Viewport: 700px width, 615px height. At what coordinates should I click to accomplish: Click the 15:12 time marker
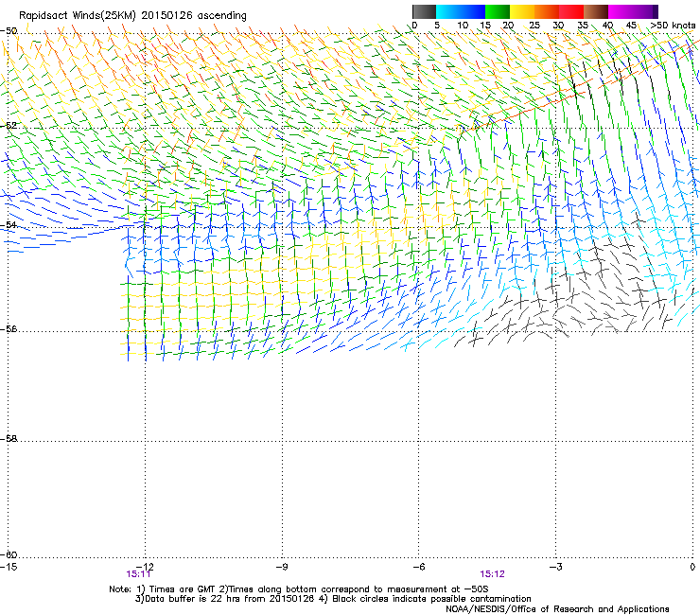tap(492, 574)
